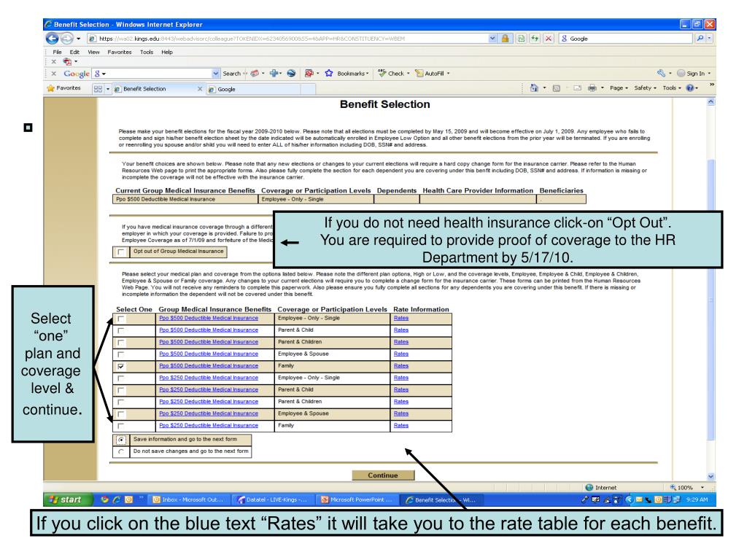Open the recent pages dropdown beside the Forward button

click(x=79, y=39)
